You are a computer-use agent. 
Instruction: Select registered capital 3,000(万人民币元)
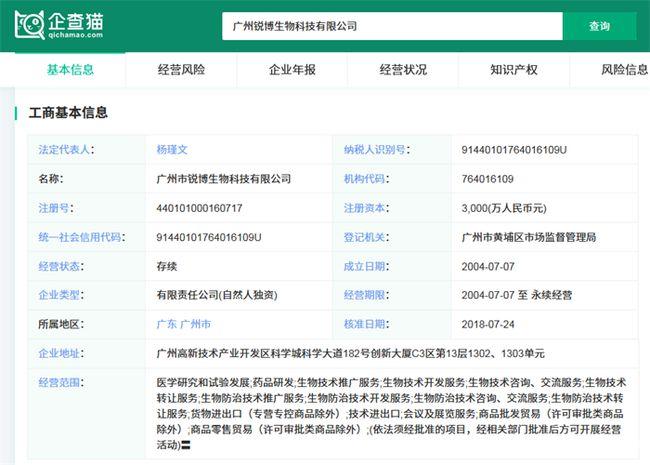coord(504,208)
